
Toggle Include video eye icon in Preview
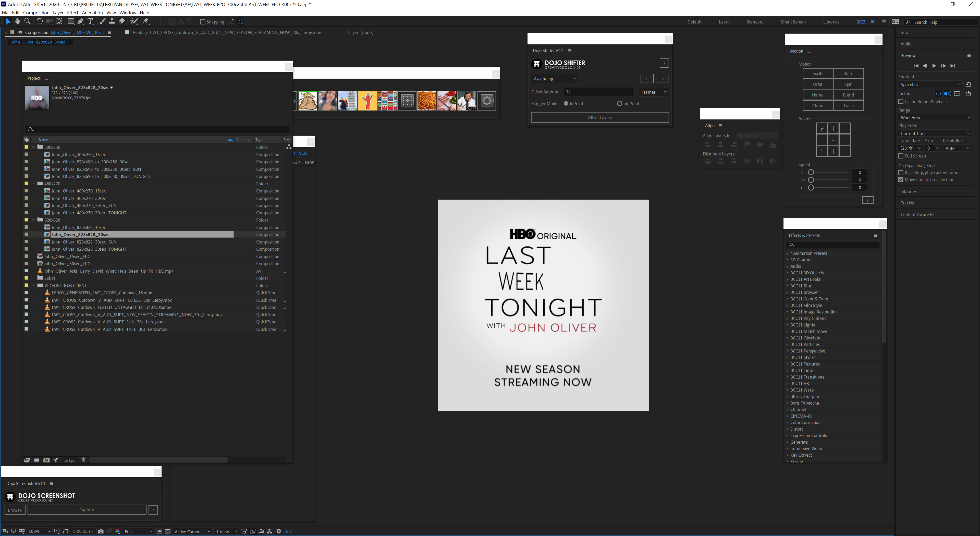(939, 94)
